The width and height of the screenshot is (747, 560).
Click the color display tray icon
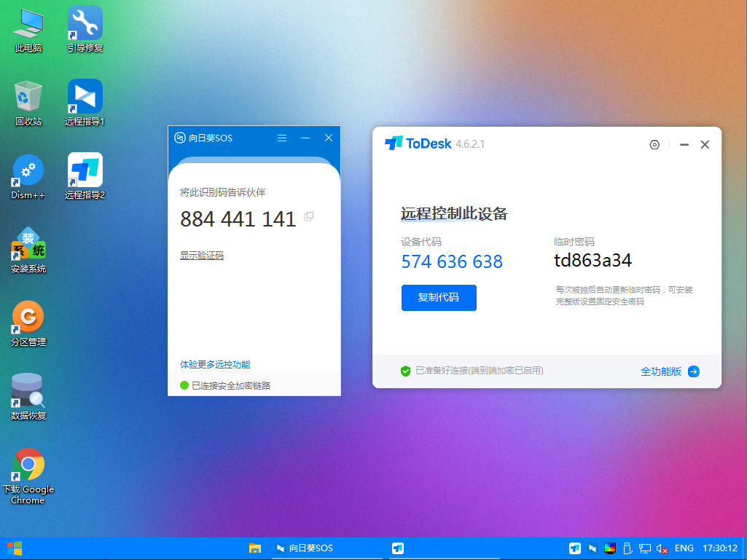point(610,548)
